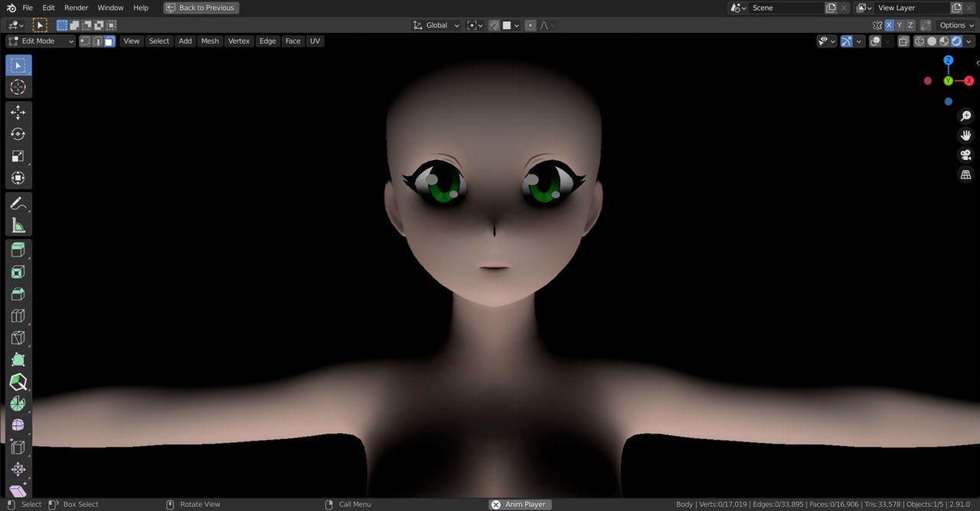Image resolution: width=980 pixels, height=511 pixels.
Task: Toggle Z axis mirror
Action: click(x=910, y=25)
